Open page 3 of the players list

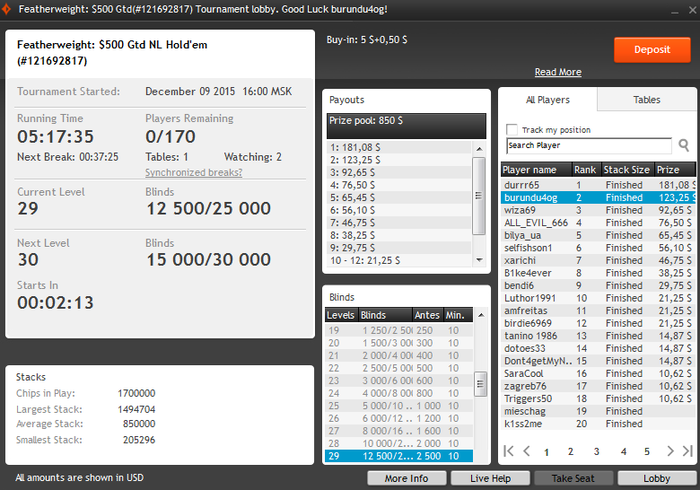pyautogui.click(x=596, y=452)
